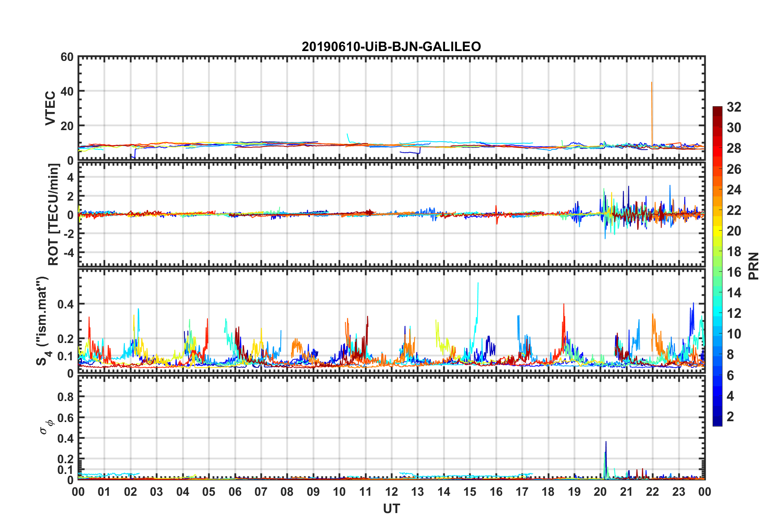This screenshot has width=783, height=532.
Task: Click the colorbar tick label 32
Action: 734,107
